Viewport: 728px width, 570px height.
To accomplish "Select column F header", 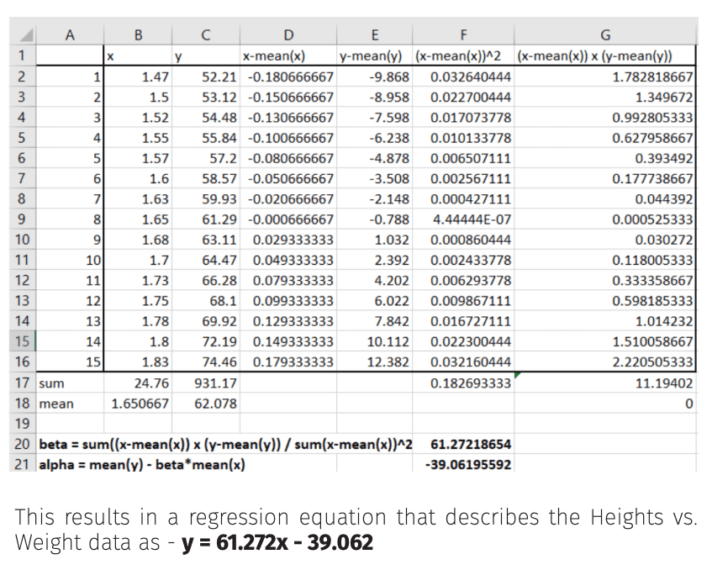I will point(463,34).
